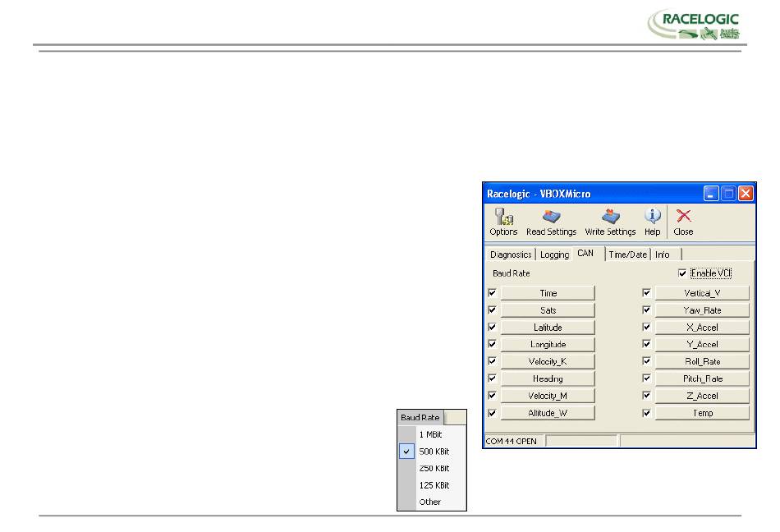Open the Baud Rate menu in VBOXMicro window
This screenshot has height=532, width=780.
511,273
